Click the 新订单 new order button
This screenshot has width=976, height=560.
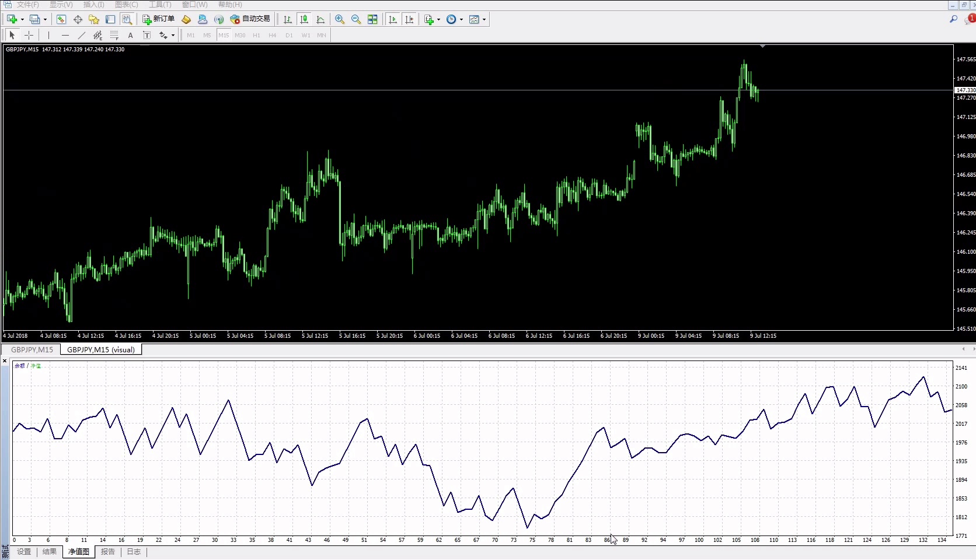(159, 19)
